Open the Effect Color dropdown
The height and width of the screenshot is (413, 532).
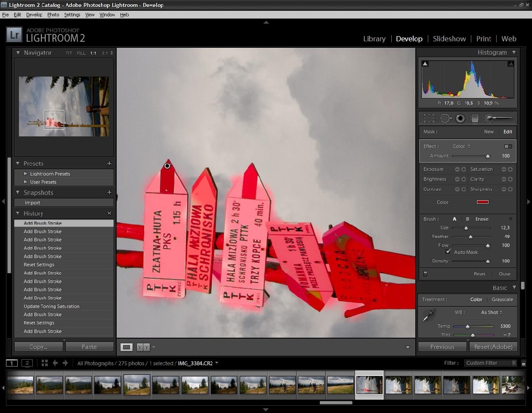click(461, 146)
